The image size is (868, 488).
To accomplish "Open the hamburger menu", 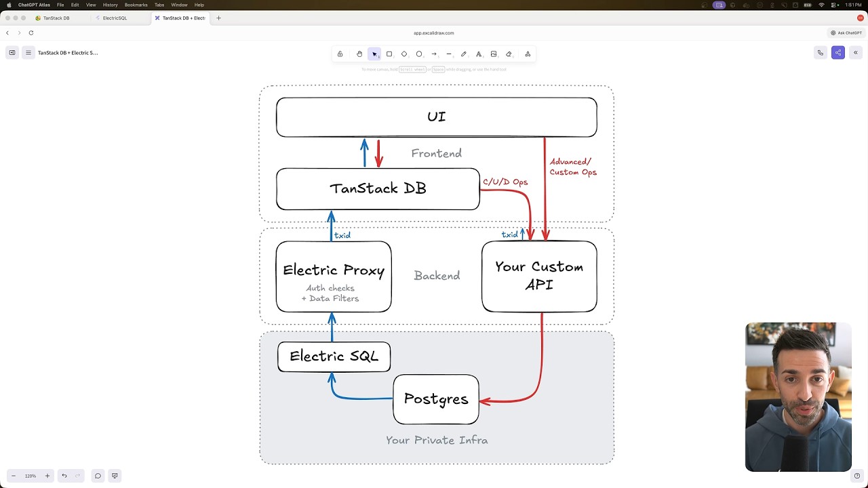I will 28,53.
